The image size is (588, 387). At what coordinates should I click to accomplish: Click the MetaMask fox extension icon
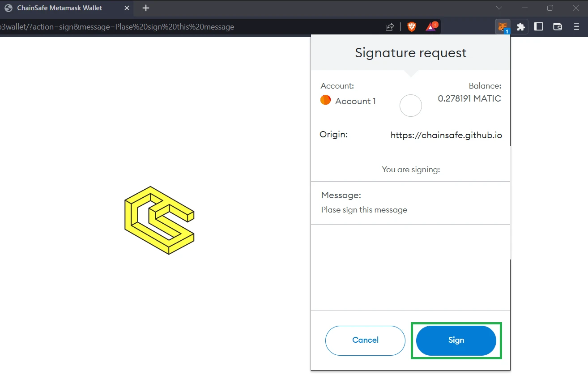pos(503,27)
